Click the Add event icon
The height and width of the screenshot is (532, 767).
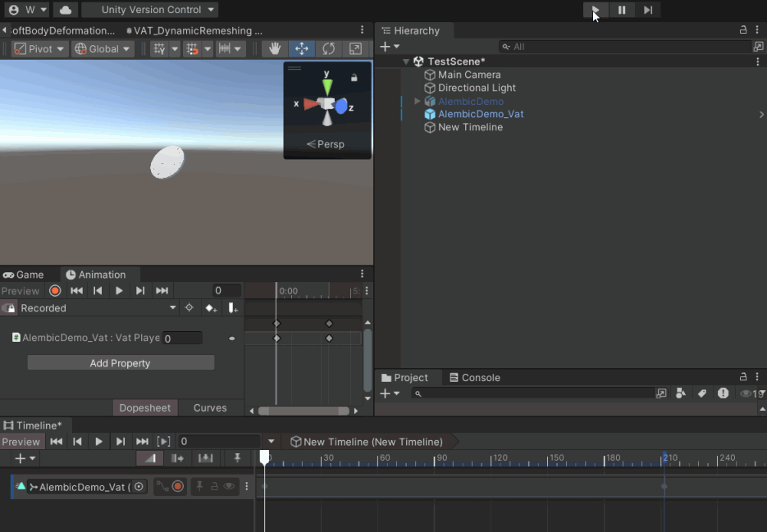[x=233, y=308]
